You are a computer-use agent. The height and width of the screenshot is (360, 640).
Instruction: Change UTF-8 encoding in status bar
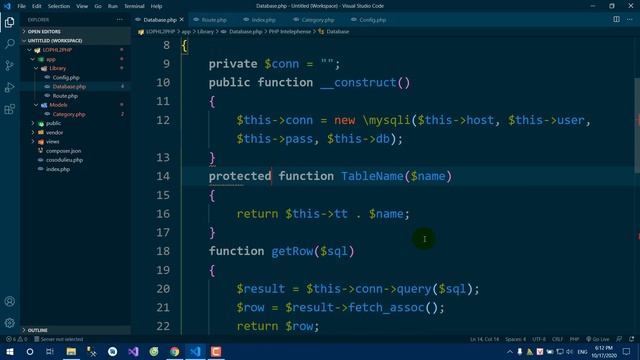click(539, 339)
